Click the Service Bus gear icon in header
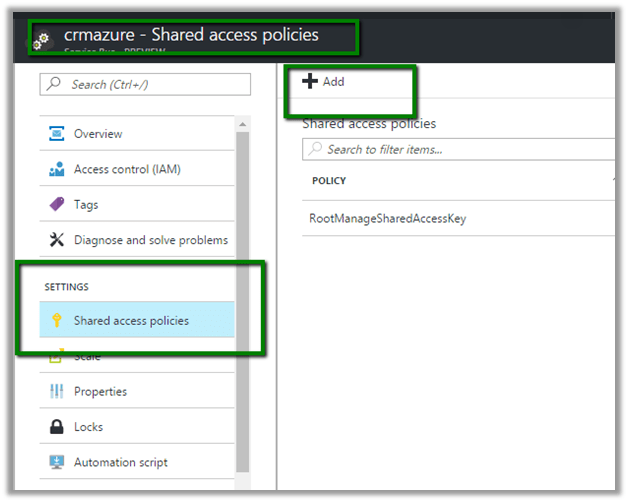This screenshot has width=628, height=502. coord(41,40)
